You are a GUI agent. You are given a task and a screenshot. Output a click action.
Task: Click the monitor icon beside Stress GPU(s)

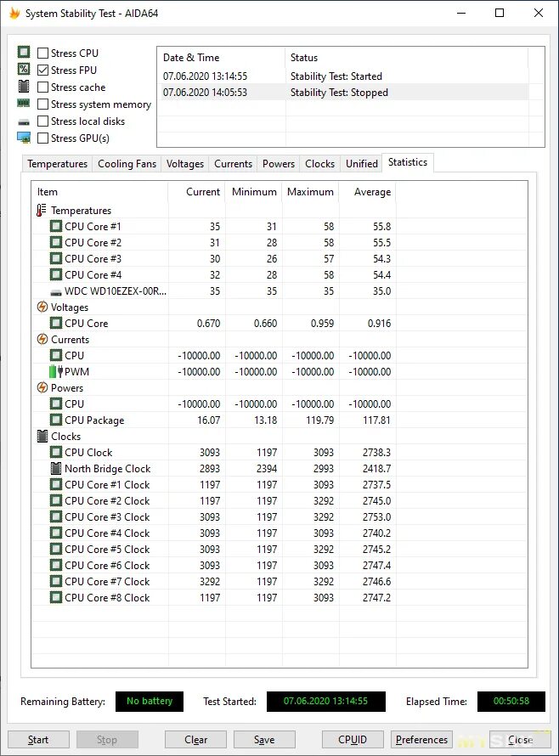pos(24,138)
